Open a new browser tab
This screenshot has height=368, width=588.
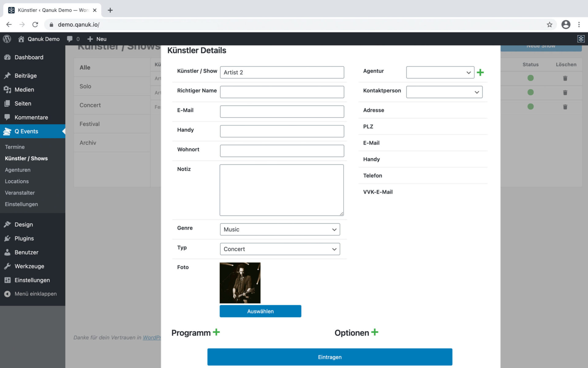click(110, 10)
